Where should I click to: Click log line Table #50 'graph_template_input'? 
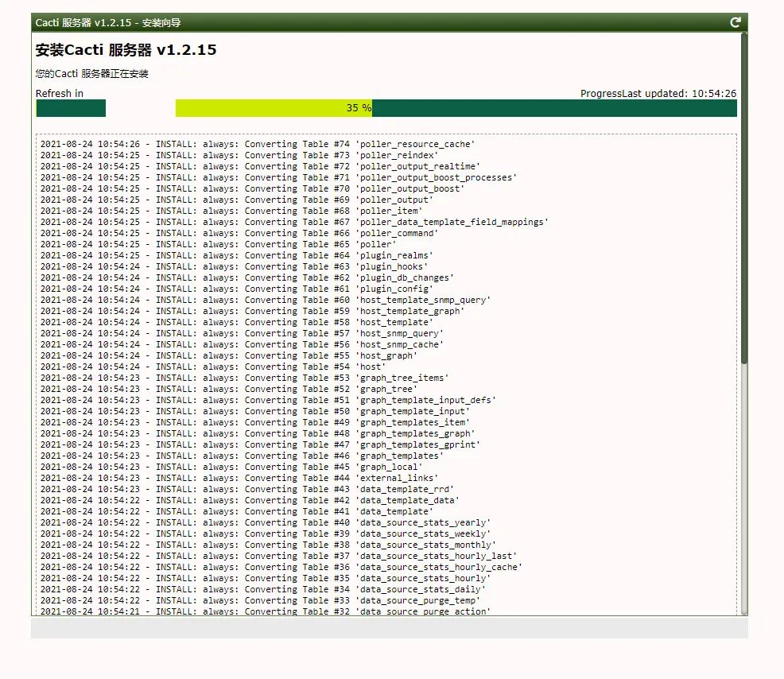click(x=254, y=411)
